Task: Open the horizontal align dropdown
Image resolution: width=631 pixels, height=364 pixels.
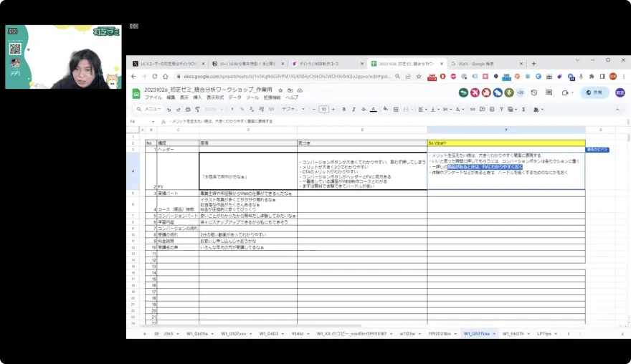Action: coord(422,110)
